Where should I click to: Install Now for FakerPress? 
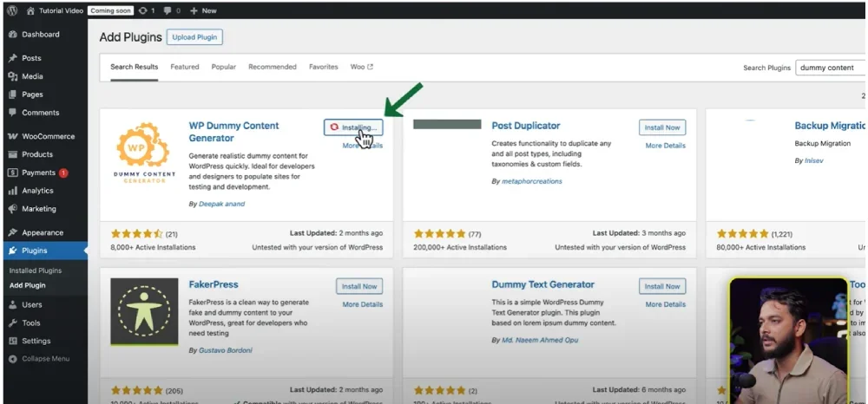click(359, 286)
